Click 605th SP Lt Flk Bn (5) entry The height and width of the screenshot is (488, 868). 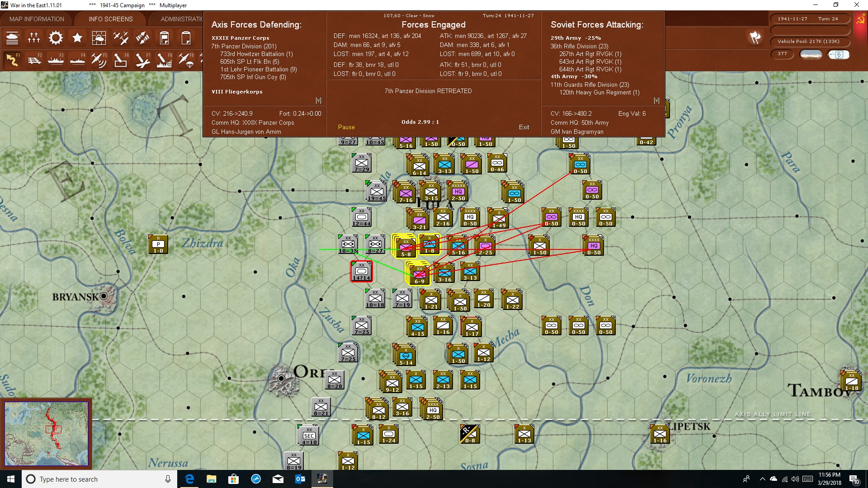250,61
